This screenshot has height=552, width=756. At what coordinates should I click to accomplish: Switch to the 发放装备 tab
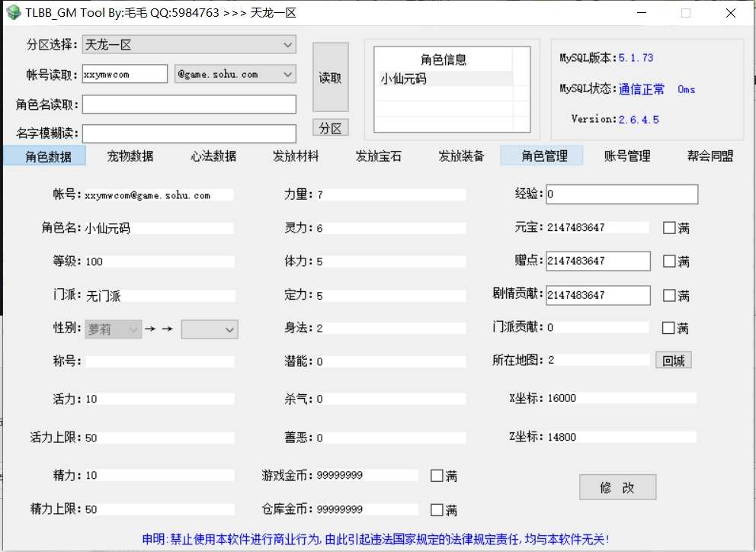(x=461, y=156)
